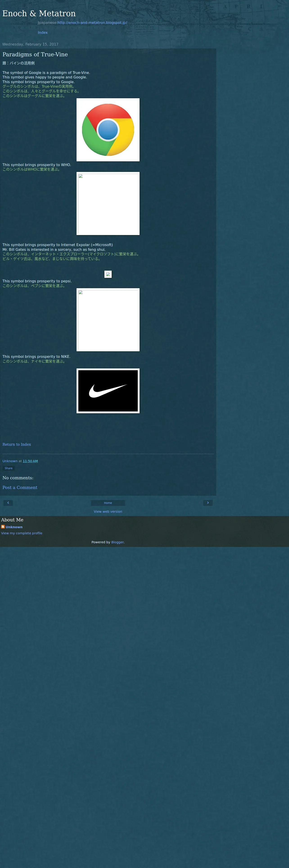Open the Unknown author link in post footer
Screen dimensions: 289x868
10,461
